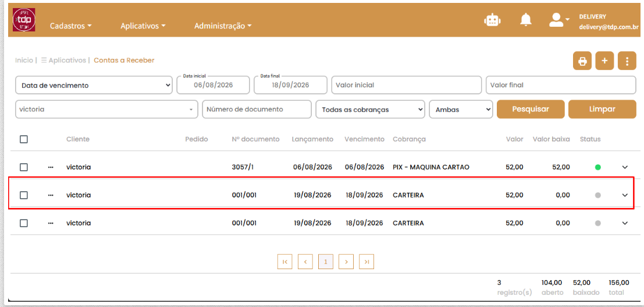Screen dimensions: 644x307
Task: Click the Data inicial field
Action: pyautogui.click(x=213, y=86)
